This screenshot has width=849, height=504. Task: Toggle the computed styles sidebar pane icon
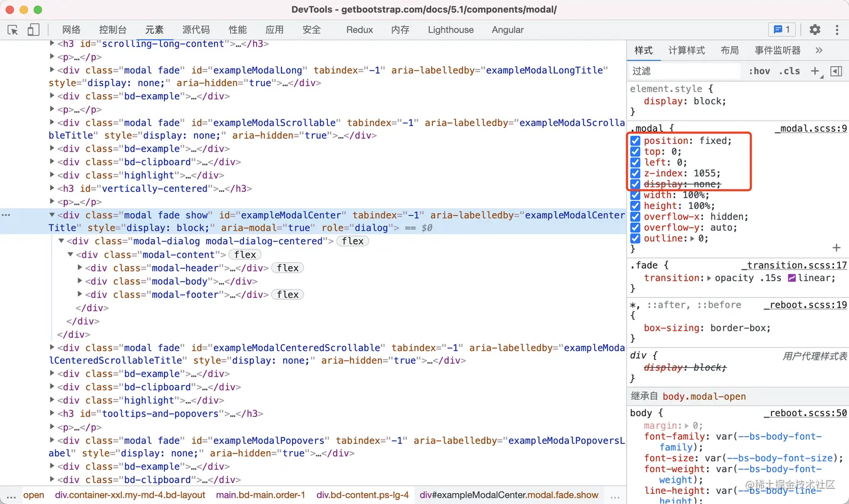coord(836,71)
